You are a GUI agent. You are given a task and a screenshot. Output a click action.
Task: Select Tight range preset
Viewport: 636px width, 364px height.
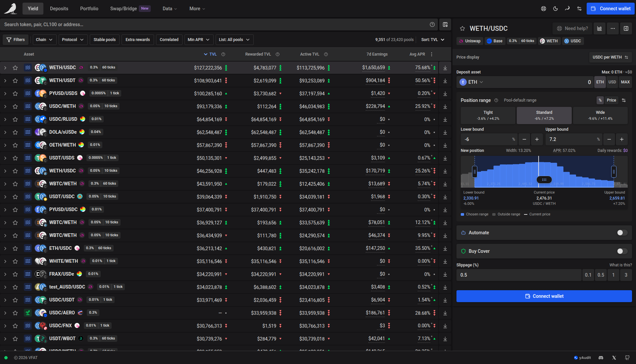click(x=488, y=115)
